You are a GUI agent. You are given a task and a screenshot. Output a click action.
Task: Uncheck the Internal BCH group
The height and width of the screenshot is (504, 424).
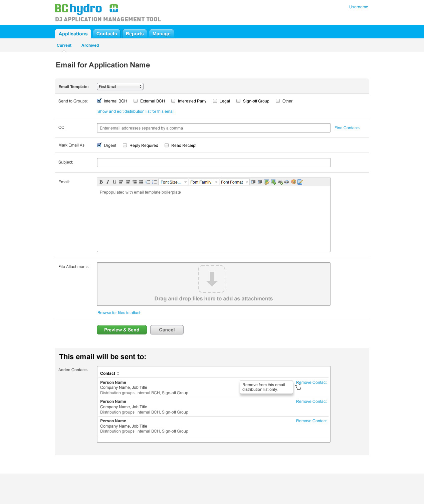tap(99, 101)
